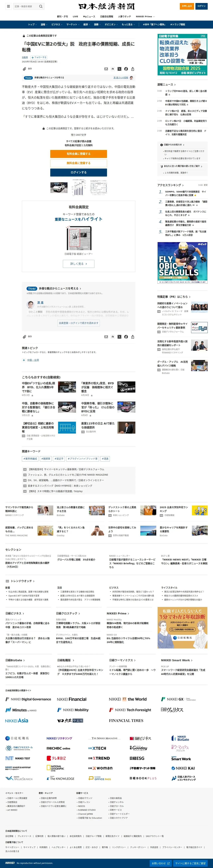213x868 pixels.
Task: Expand the ビジネス navigation dropdown
Action: pyautogui.click(x=57, y=25)
